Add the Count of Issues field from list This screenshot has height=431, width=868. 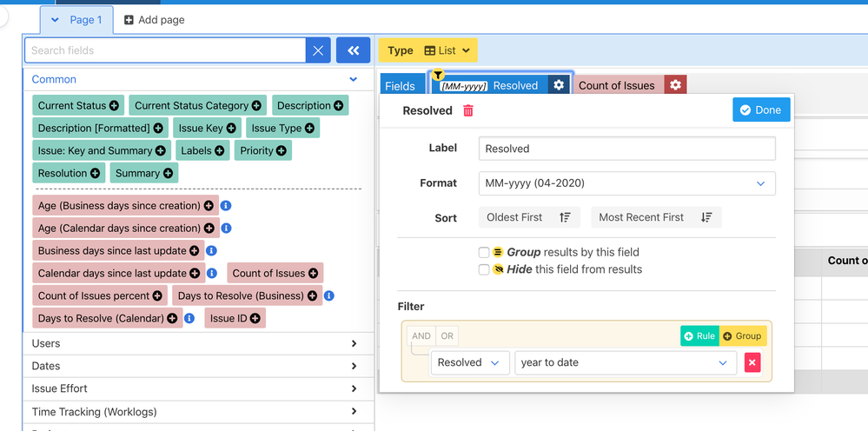(314, 274)
